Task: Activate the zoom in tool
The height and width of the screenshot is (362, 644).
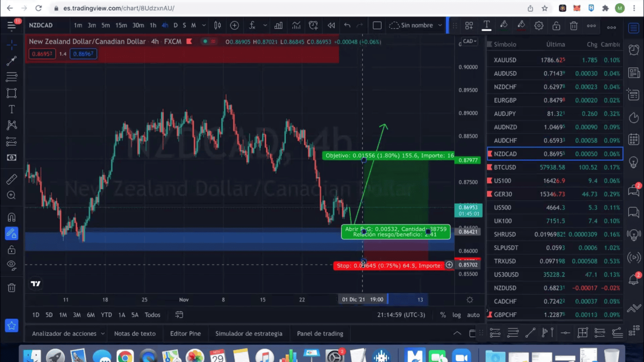Action: coord(11,195)
